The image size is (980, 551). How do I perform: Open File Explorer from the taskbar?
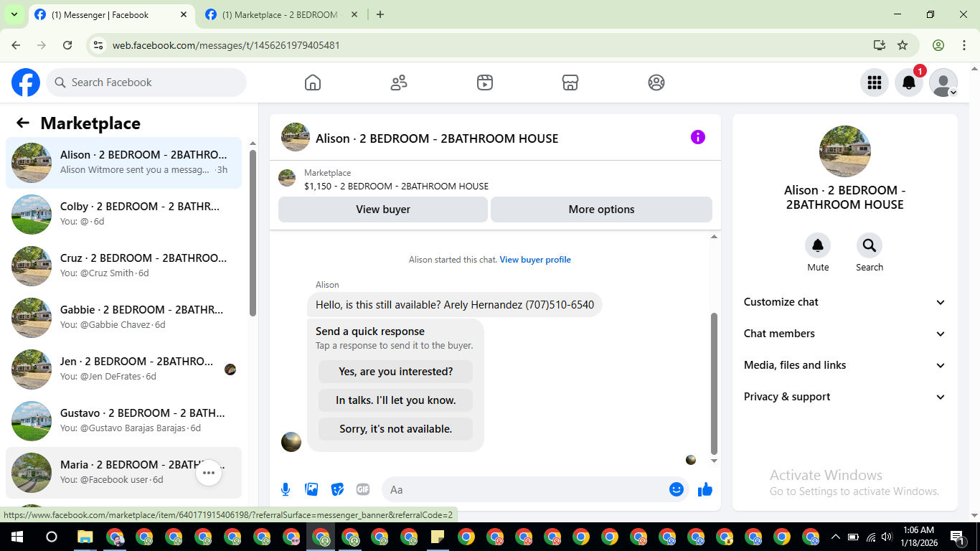[85, 537]
